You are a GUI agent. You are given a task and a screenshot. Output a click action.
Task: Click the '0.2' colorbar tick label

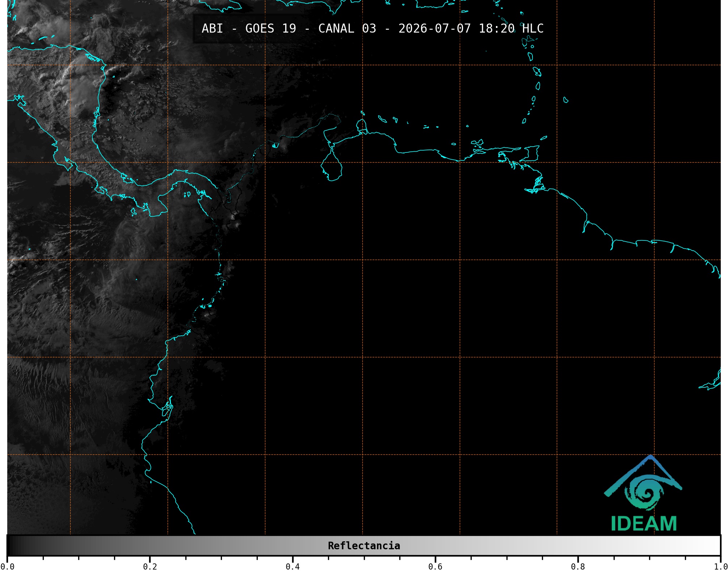tap(150, 567)
